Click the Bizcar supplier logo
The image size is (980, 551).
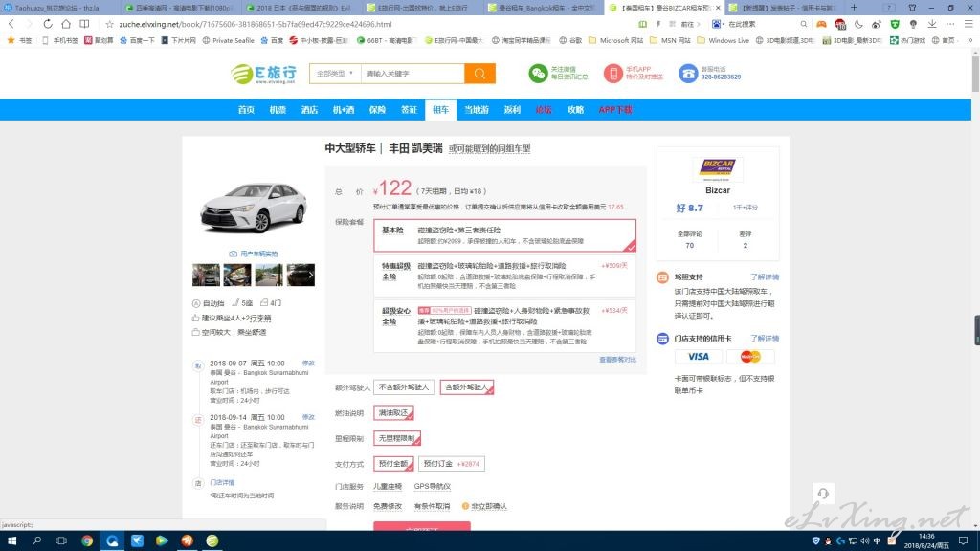[718, 169]
